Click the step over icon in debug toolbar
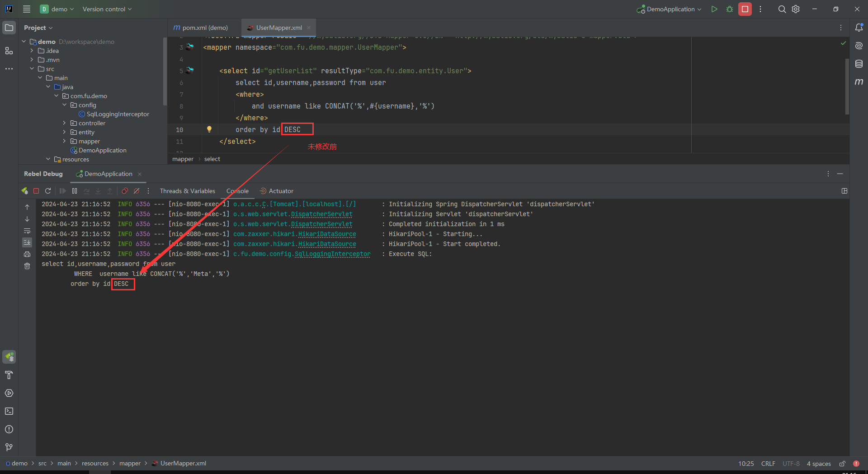The width and height of the screenshot is (868, 474). point(86,190)
